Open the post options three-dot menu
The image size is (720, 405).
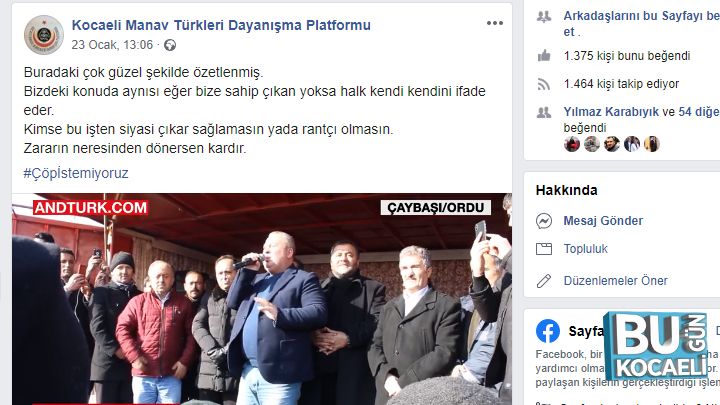[495, 23]
